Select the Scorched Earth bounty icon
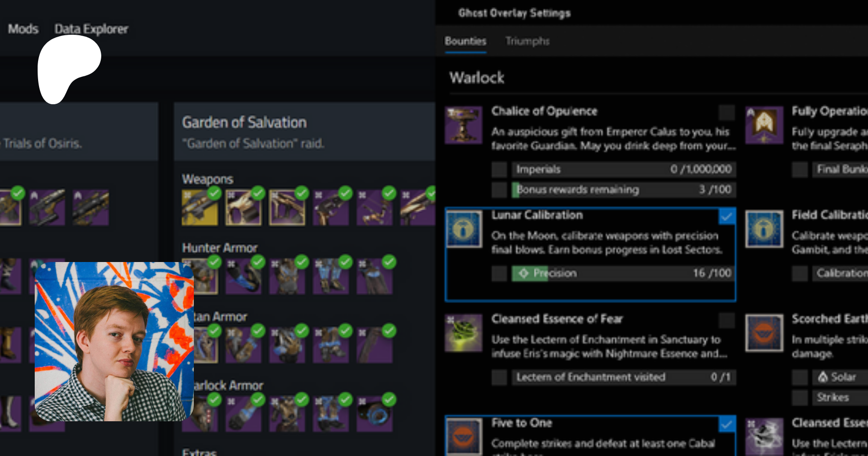Screen dimensions: 868x456 click(x=764, y=332)
